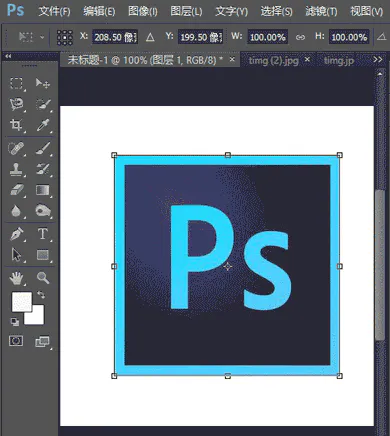Toggle link to maintain aspect ratio
Image resolution: width=390 pixels, height=436 pixels.
pyautogui.click(x=300, y=37)
